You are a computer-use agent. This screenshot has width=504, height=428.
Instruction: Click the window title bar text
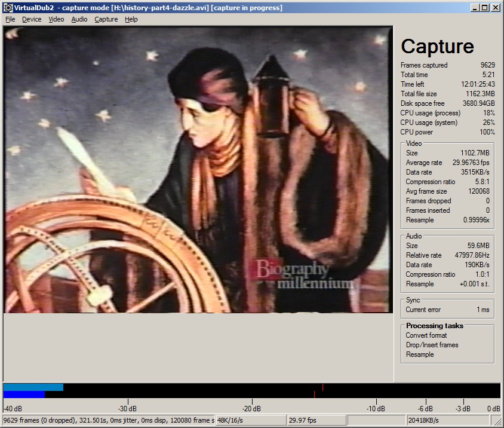coord(148,8)
